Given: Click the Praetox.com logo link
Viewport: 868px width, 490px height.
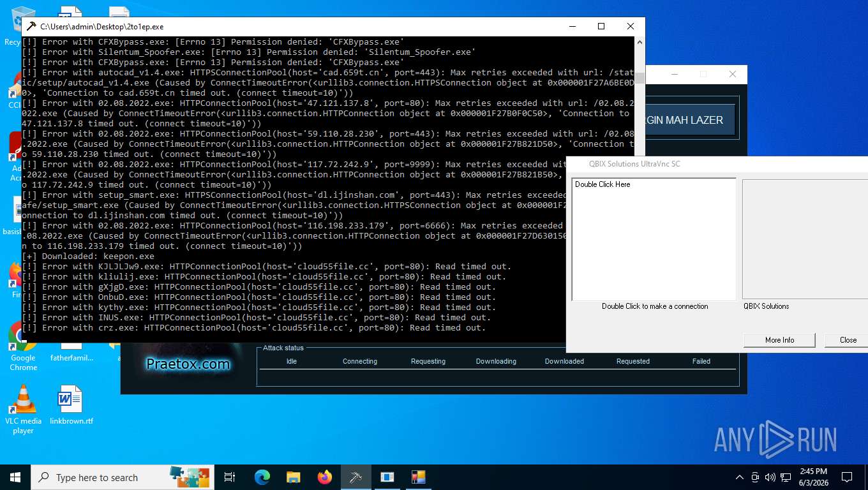Looking at the screenshot, I should (x=188, y=364).
